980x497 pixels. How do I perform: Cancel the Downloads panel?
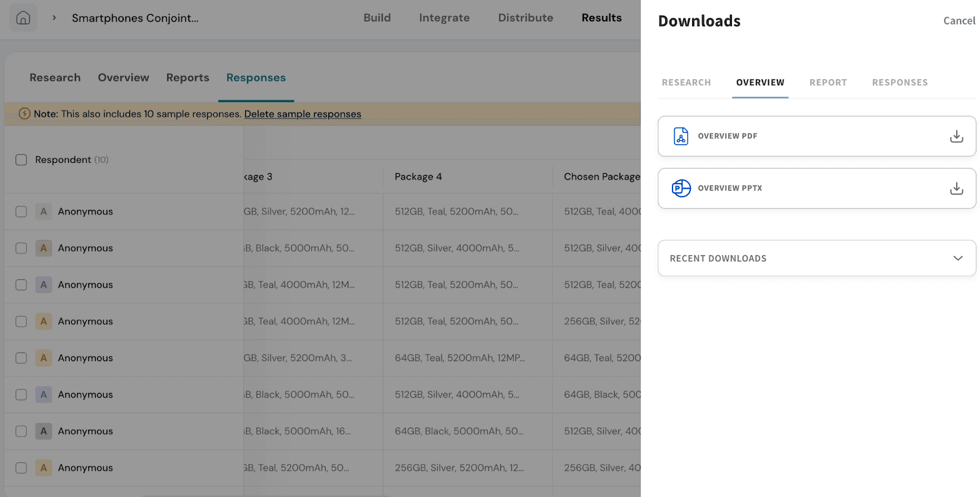tap(959, 21)
